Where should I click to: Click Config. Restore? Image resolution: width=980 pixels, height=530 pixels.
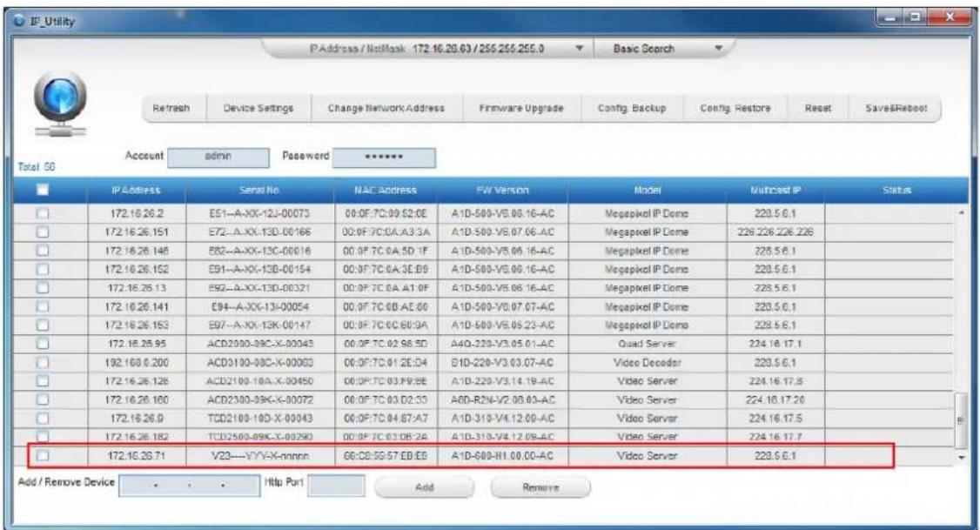click(735, 108)
